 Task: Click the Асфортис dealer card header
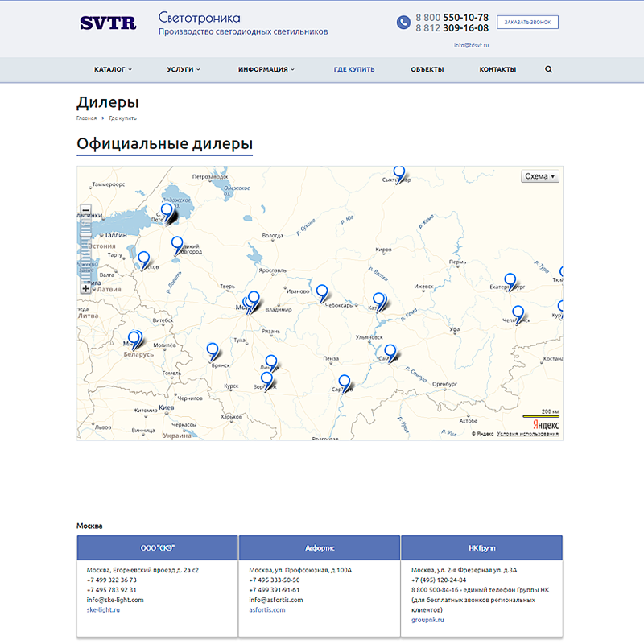pos(320,548)
